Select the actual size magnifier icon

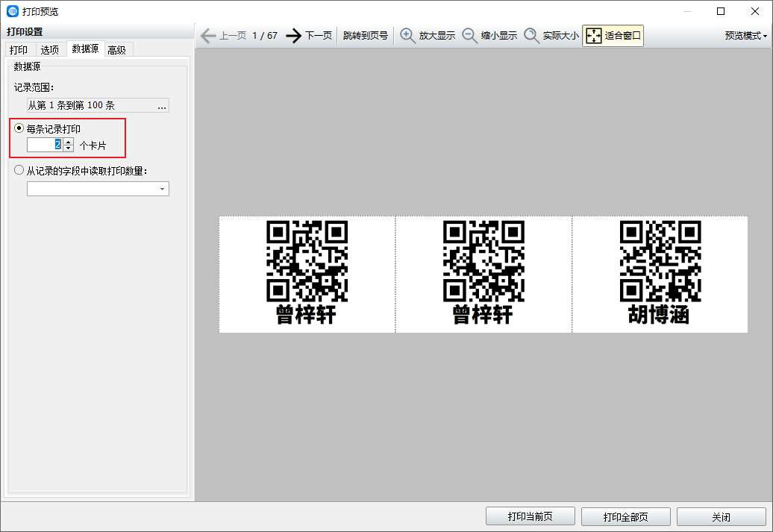tap(531, 36)
